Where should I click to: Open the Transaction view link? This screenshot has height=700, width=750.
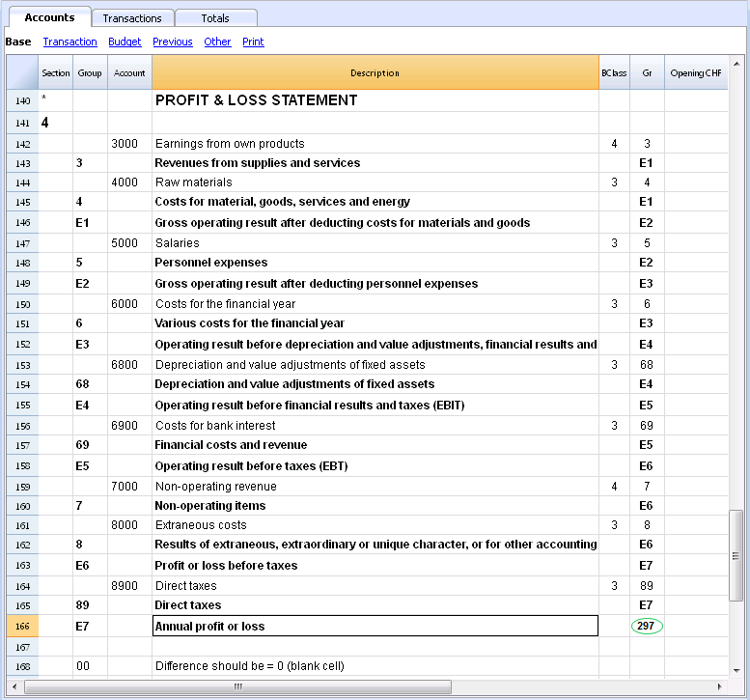69,42
